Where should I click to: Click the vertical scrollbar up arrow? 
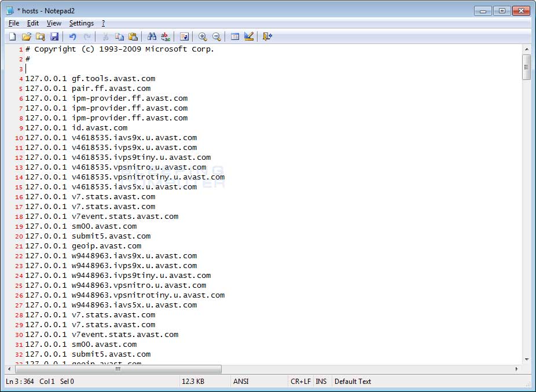(x=527, y=49)
